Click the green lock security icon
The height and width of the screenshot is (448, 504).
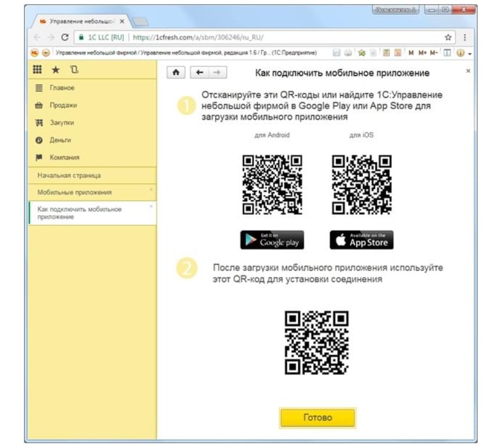(81, 37)
